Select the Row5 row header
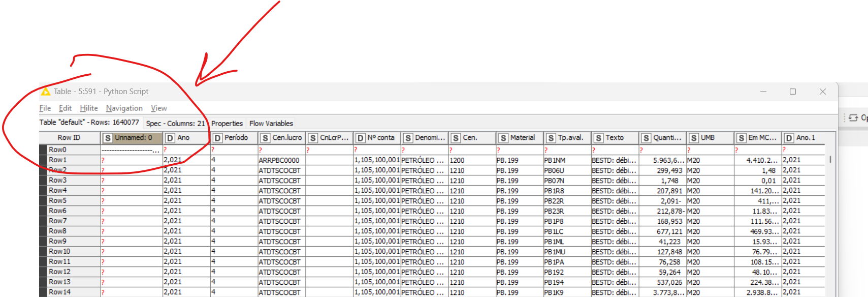The width and height of the screenshot is (868, 297). tap(57, 200)
